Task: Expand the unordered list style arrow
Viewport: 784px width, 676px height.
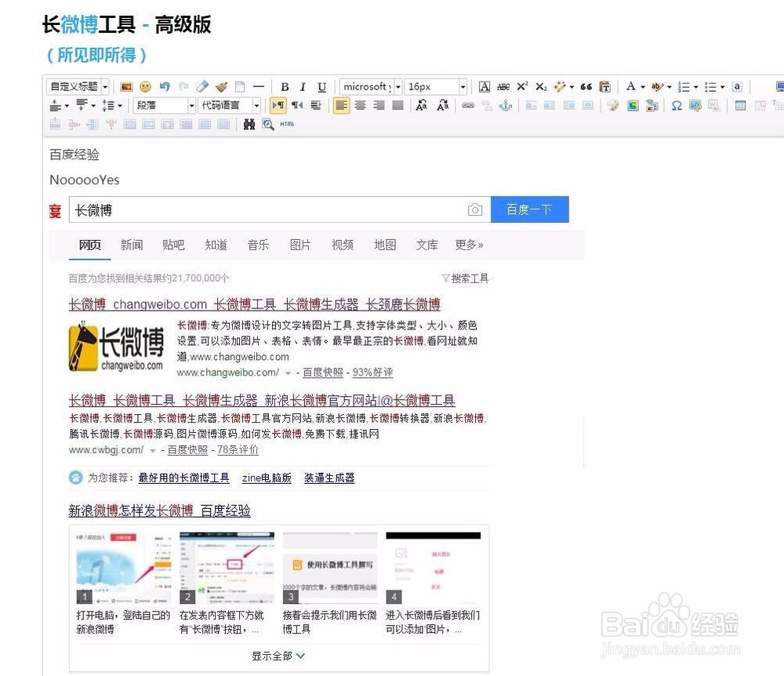Action: point(722,87)
